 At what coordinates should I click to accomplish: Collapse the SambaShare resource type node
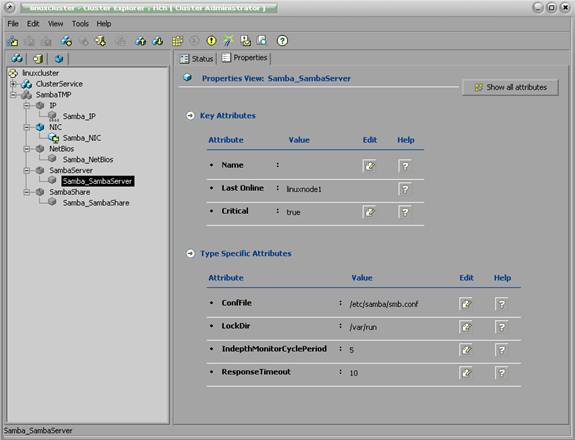[x=27, y=192]
